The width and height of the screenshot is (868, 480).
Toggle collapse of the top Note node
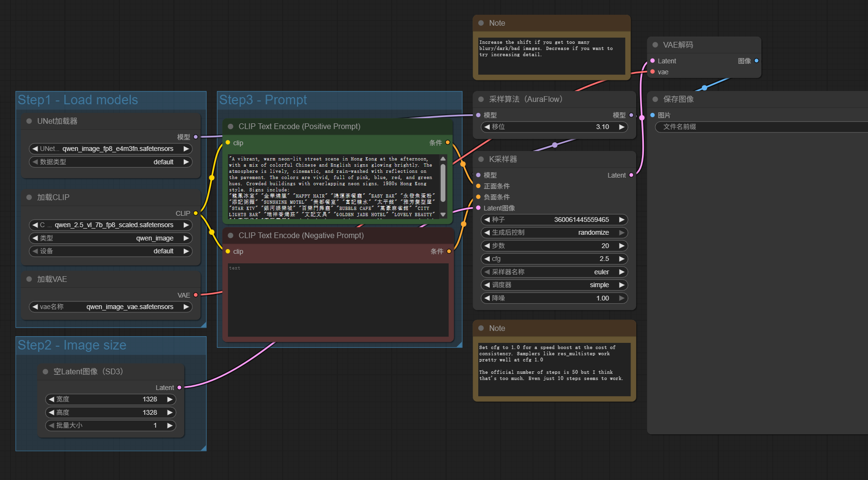click(481, 23)
